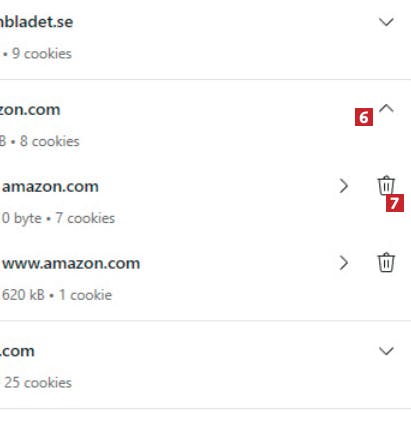Delete amazon.com data with trash icon

click(x=386, y=185)
